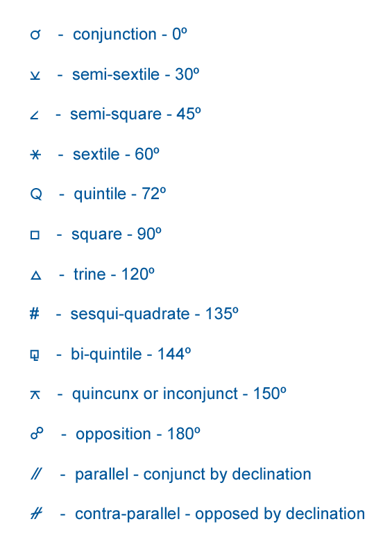
Task: Select the sesqui-quadrate hash symbol
Action: [x=35, y=313]
